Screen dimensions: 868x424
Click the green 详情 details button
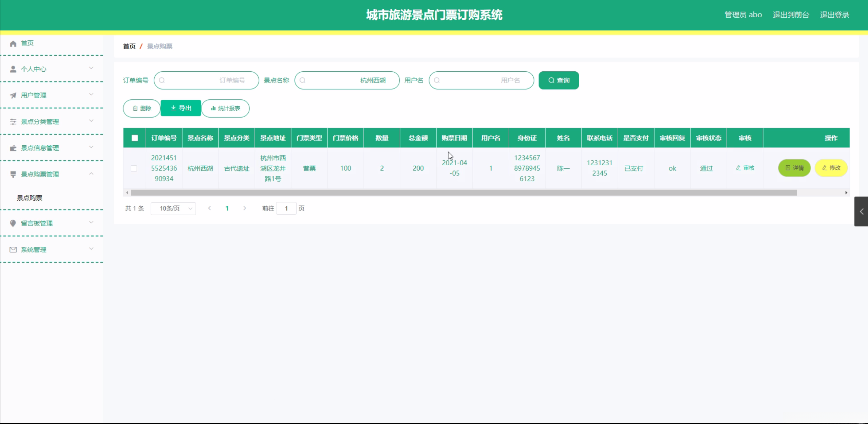pyautogui.click(x=794, y=168)
